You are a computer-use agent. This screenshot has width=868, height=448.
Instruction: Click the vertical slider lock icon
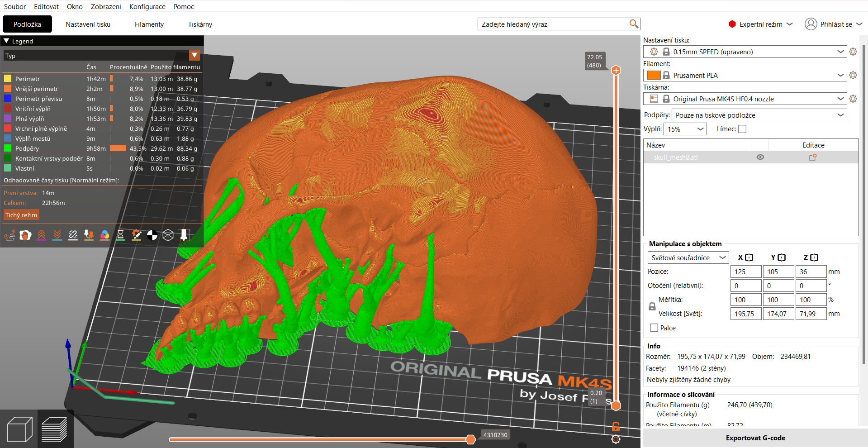(x=616, y=426)
